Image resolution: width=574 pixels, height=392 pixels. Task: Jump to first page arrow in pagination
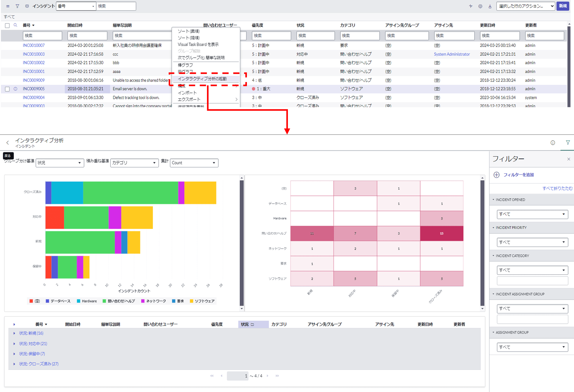212,376
